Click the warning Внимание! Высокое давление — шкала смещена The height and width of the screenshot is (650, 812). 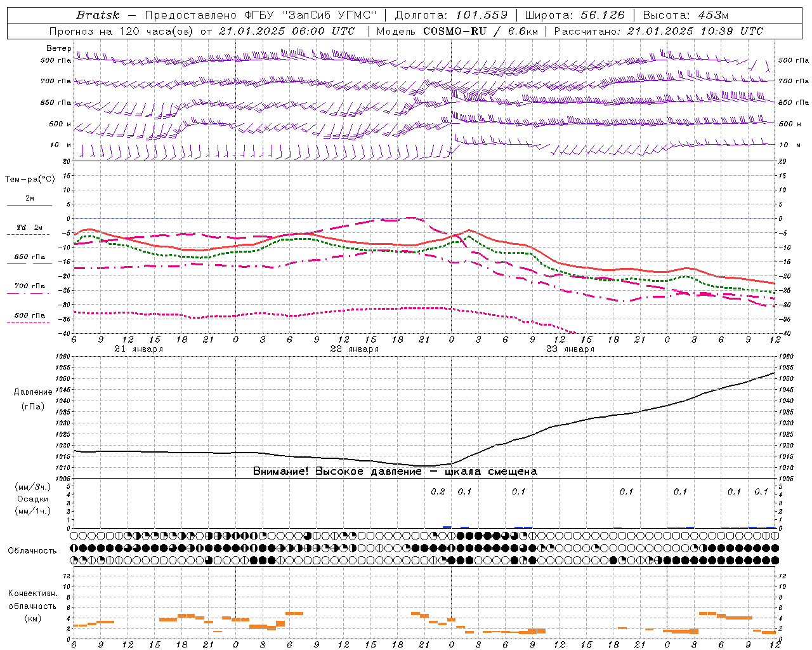click(x=395, y=472)
